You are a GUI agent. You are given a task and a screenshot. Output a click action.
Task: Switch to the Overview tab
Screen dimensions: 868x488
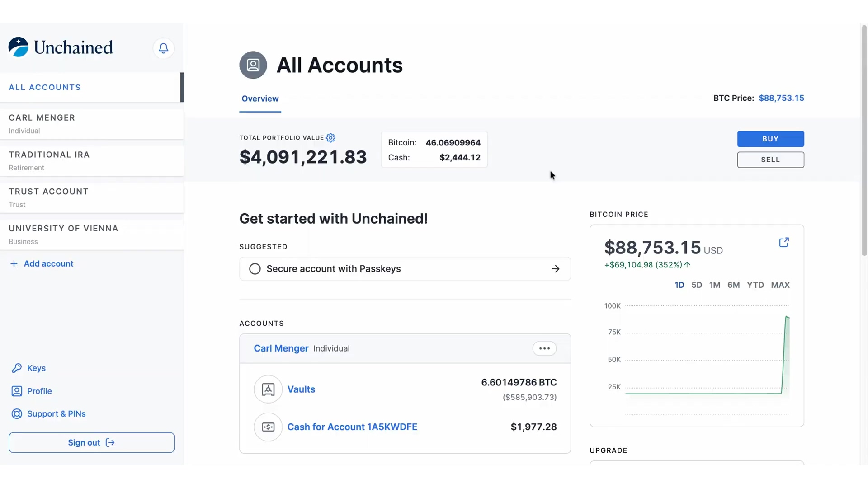pos(260,99)
